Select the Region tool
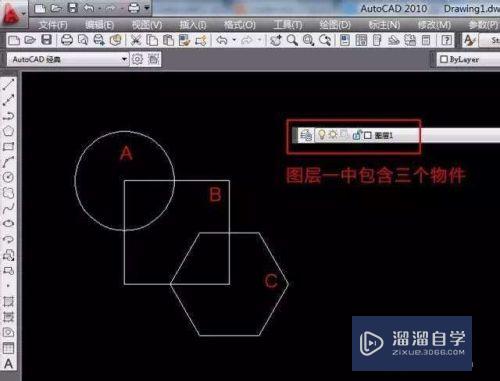This screenshot has width=500, height=381. coord(9,332)
